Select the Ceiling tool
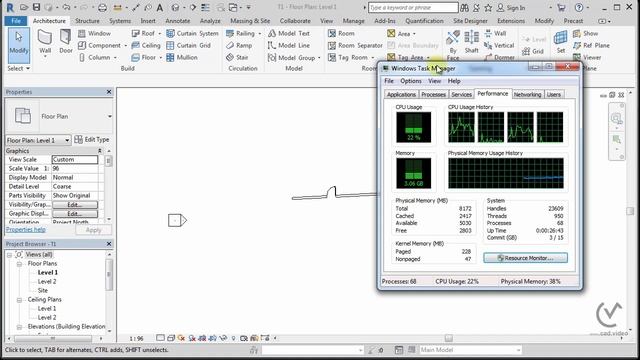The width and height of the screenshot is (640, 360). (146, 45)
